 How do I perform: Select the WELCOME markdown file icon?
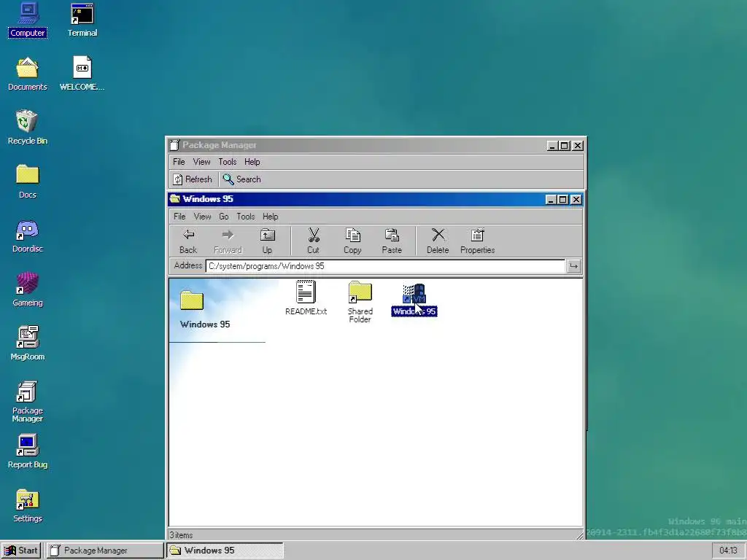click(x=82, y=74)
